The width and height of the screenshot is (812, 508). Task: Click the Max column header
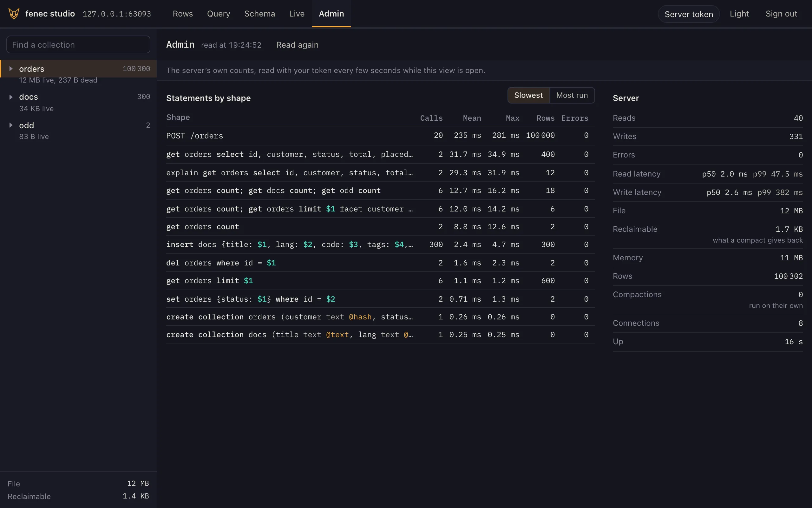pyautogui.click(x=512, y=118)
